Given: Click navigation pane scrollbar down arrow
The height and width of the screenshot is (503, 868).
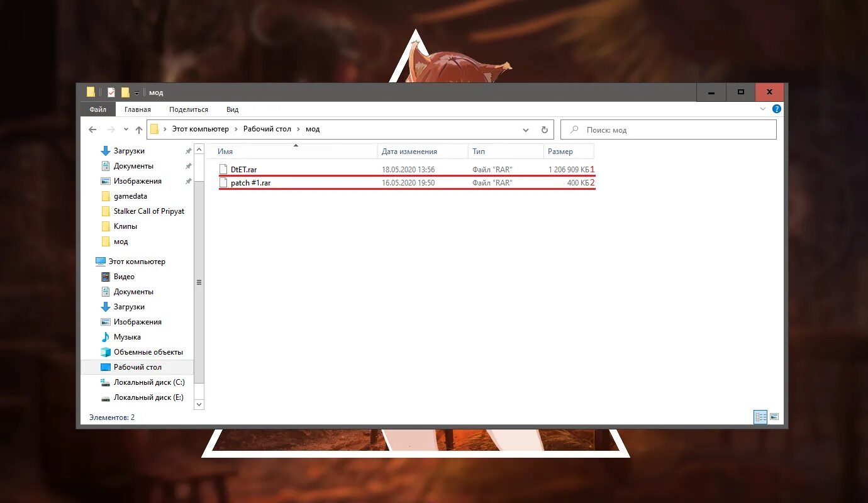Looking at the screenshot, I should 199,404.
